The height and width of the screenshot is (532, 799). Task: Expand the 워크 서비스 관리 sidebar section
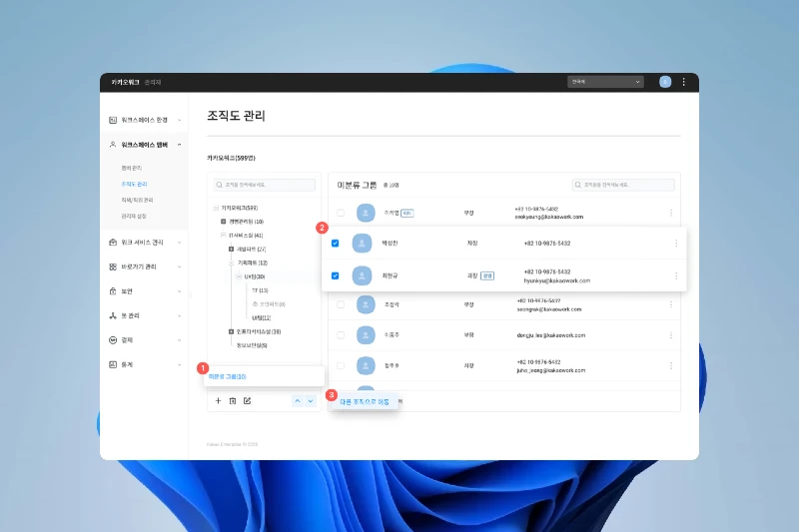point(179,243)
